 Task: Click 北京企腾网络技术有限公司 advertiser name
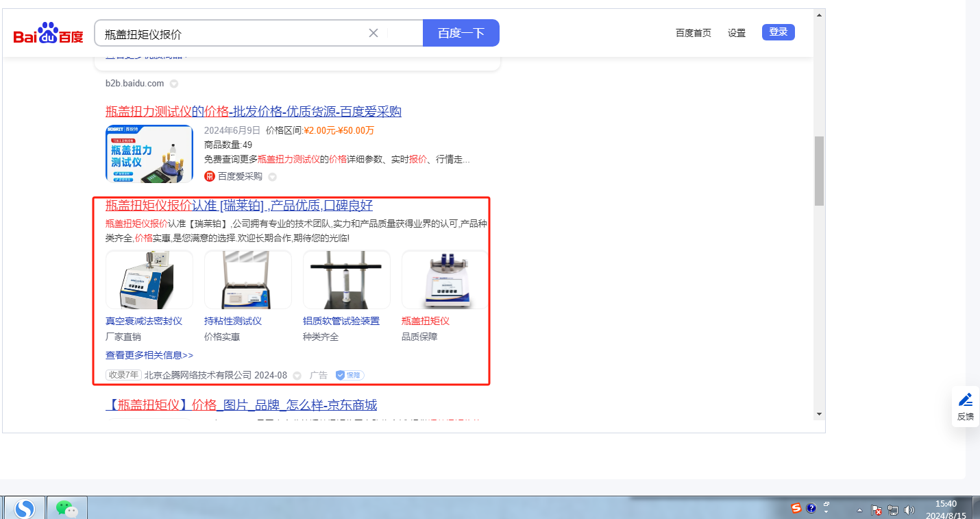(198, 375)
